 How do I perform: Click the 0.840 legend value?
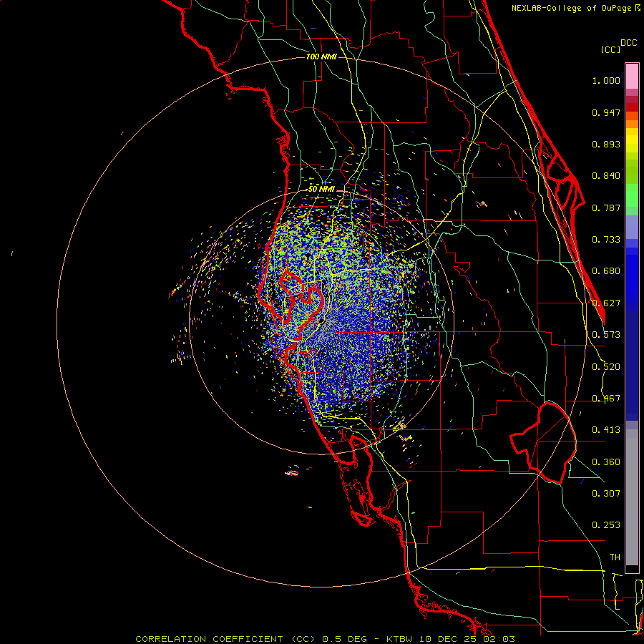point(606,176)
